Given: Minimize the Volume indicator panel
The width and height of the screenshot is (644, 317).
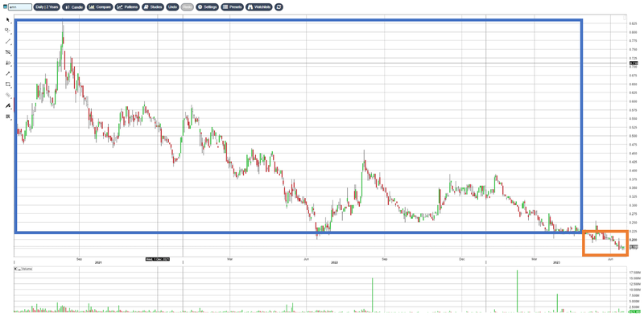Looking at the screenshot, I should click(x=19, y=269).
